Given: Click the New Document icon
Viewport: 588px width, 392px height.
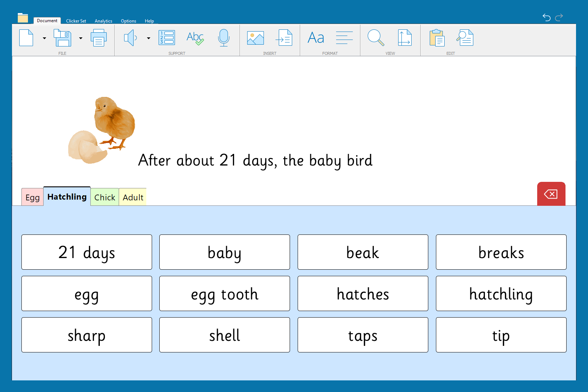Looking at the screenshot, I should pyautogui.click(x=26, y=38).
